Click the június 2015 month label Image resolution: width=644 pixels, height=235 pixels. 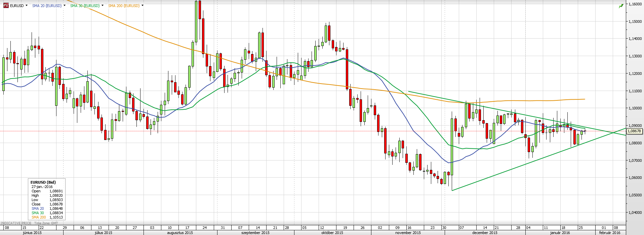tap(32, 233)
